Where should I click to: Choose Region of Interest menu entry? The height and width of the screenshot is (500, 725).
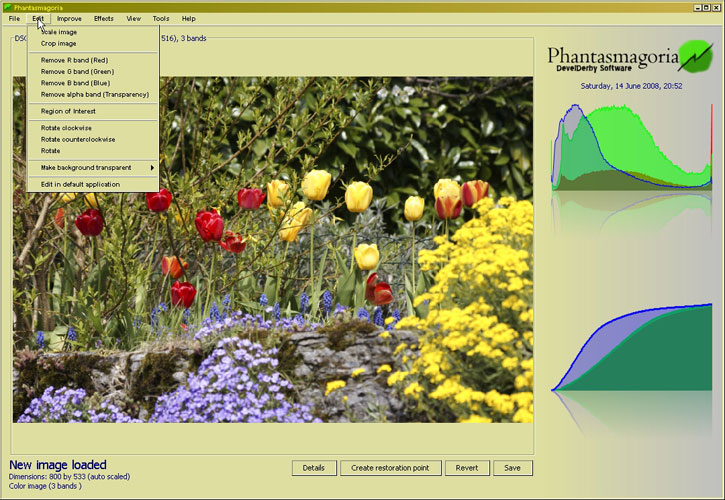[69, 111]
